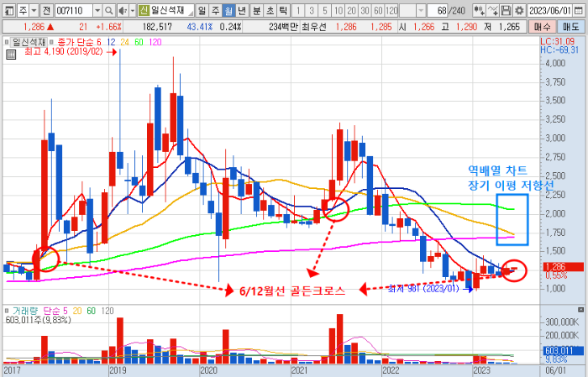Click the orange 24 moving-average label
The height and width of the screenshot is (377, 588).
pos(124,42)
